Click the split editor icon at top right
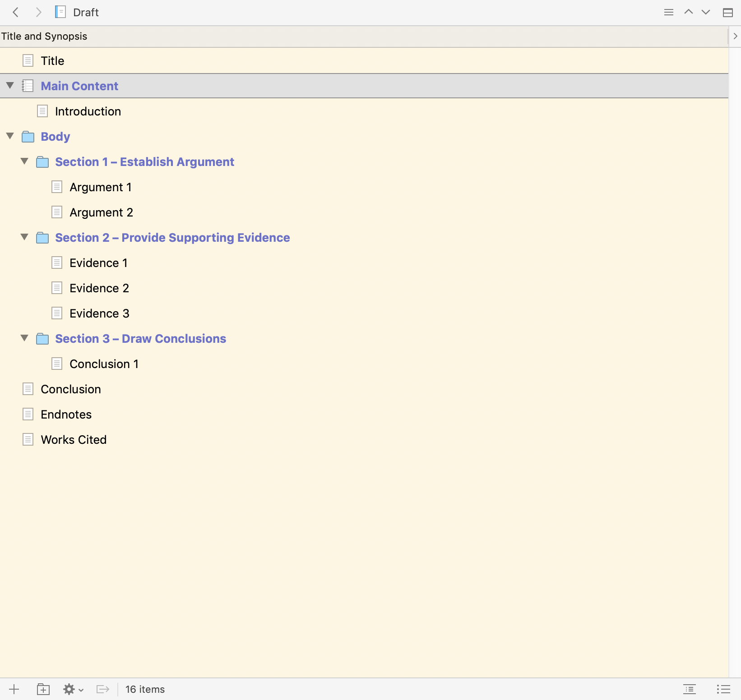The height and width of the screenshot is (700, 741). pos(727,12)
